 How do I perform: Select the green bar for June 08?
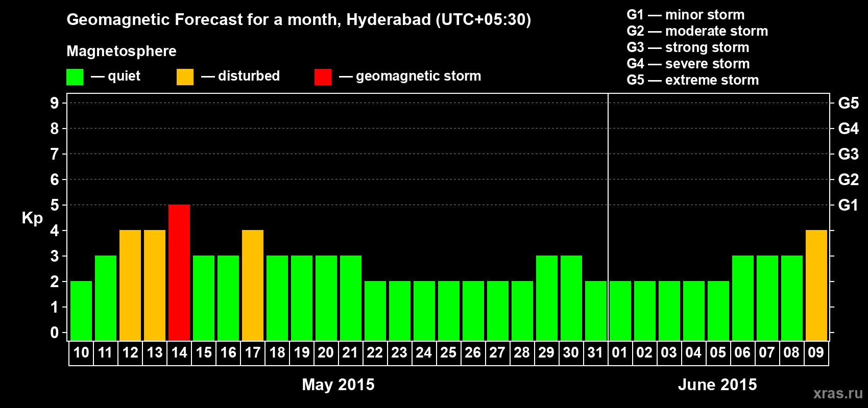tap(792, 298)
